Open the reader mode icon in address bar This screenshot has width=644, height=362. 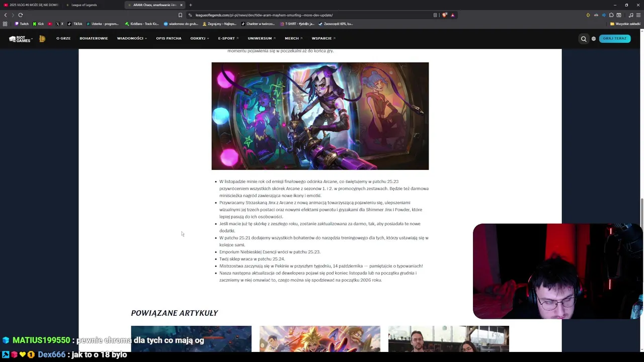pos(435,15)
